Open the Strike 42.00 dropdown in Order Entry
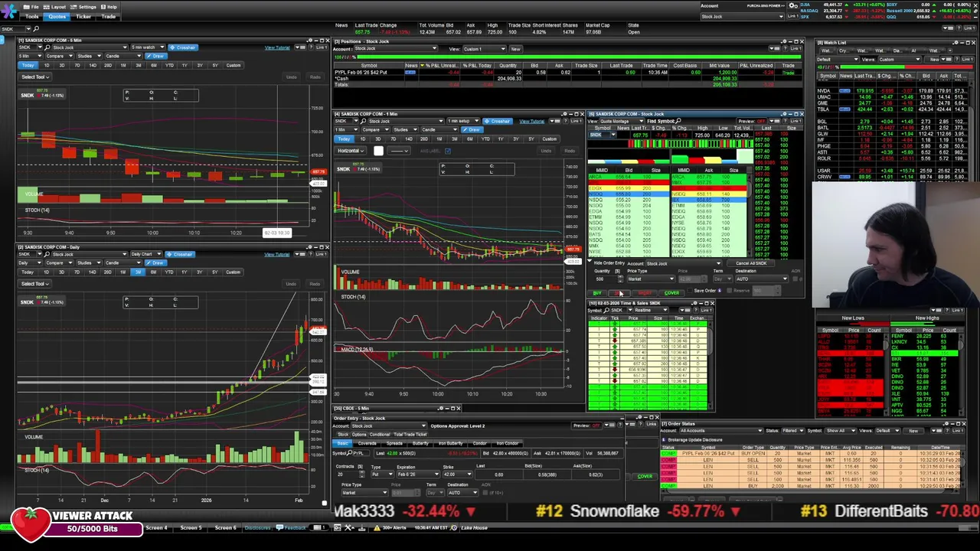The image size is (980, 551). click(x=458, y=474)
